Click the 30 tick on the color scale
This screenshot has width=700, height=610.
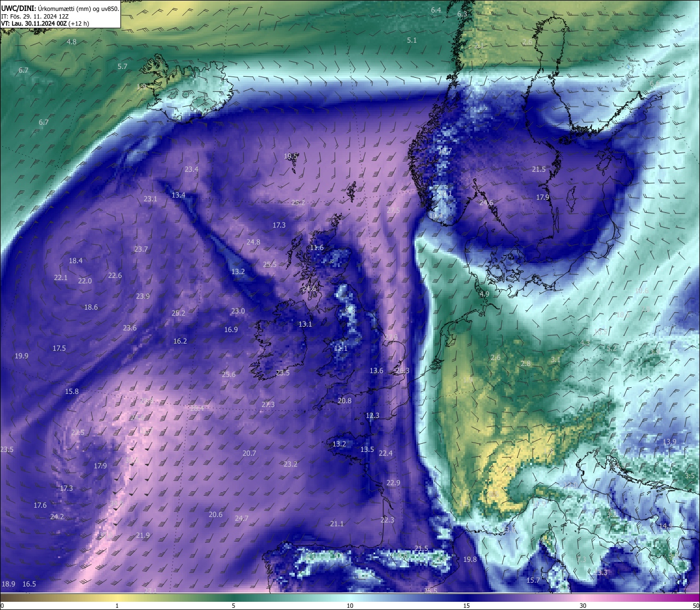pyautogui.click(x=583, y=606)
